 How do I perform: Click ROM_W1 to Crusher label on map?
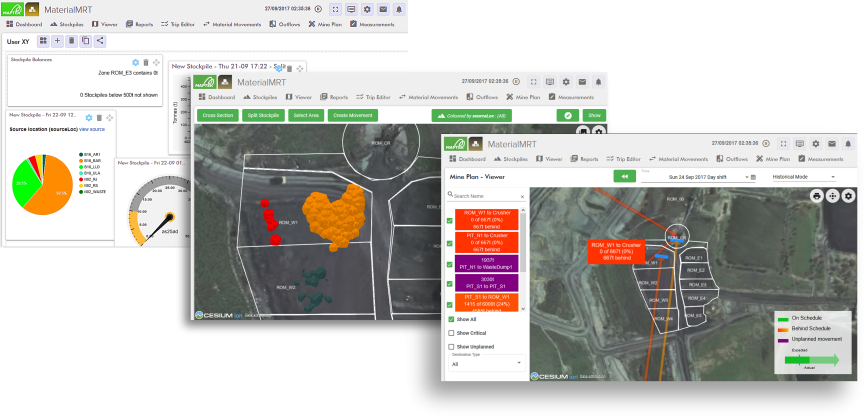(616, 251)
